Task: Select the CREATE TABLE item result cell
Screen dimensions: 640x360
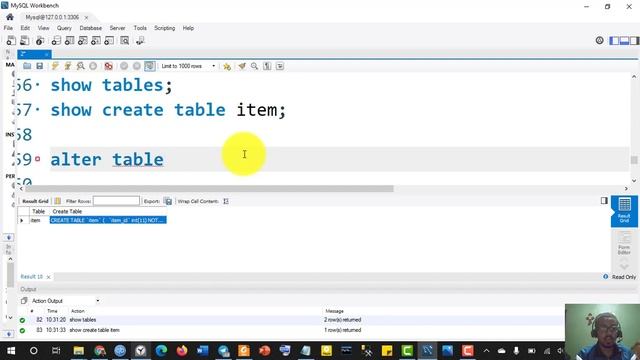Action: 108,220
